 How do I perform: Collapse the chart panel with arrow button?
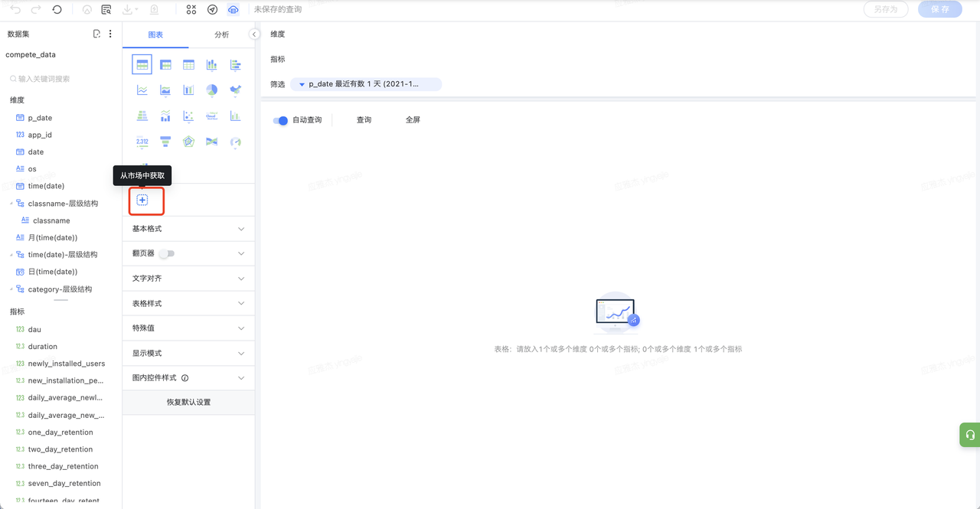pyautogui.click(x=254, y=34)
